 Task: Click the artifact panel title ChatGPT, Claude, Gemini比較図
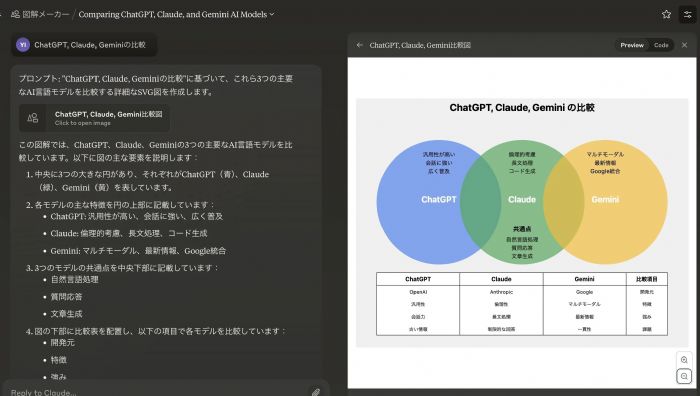[x=420, y=45]
